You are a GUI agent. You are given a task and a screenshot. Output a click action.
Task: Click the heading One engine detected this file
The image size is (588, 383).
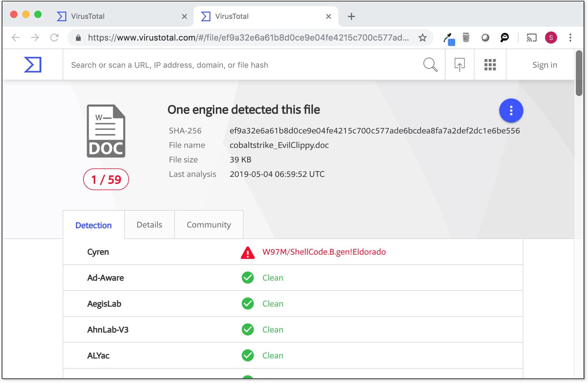(x=244, y=110)
